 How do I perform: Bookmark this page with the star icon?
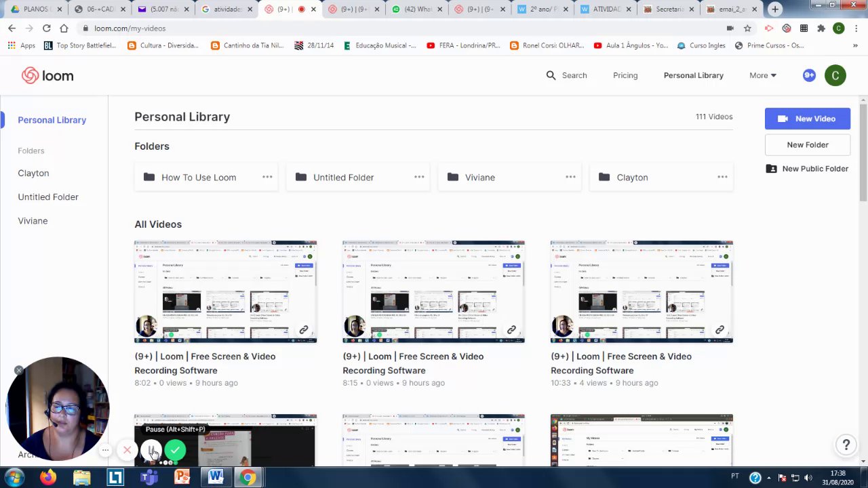747,28
